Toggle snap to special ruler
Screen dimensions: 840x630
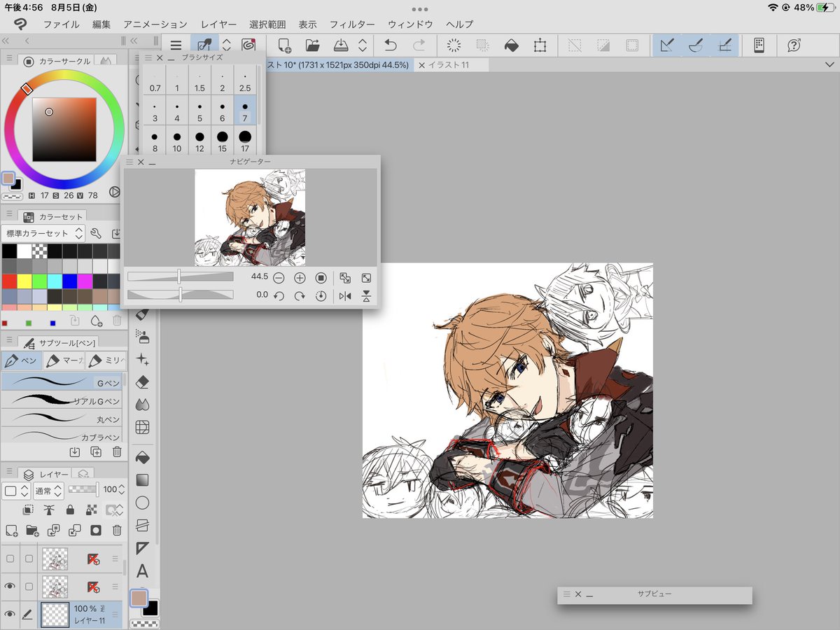(696, 45)
